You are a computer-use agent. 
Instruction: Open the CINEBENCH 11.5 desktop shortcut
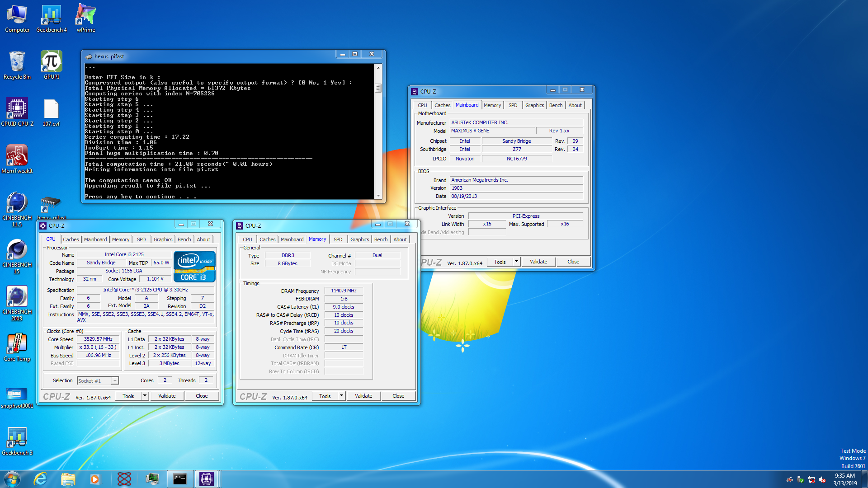click(17, 209)
